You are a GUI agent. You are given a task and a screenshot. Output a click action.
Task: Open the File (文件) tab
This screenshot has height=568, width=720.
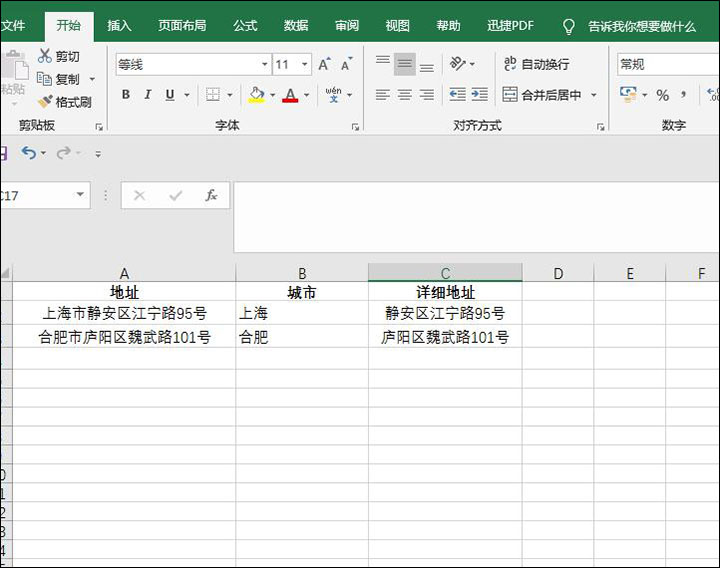pos(13,26)
